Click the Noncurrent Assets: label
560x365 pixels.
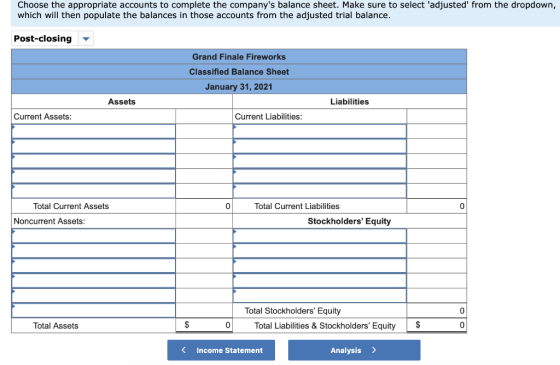tap(49, 221)
